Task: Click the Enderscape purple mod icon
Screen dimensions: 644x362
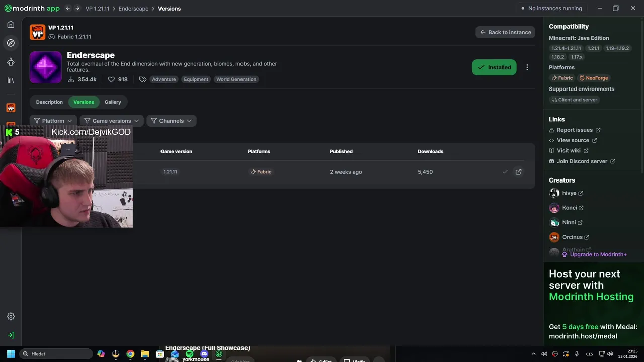Action: pos(45,67)
